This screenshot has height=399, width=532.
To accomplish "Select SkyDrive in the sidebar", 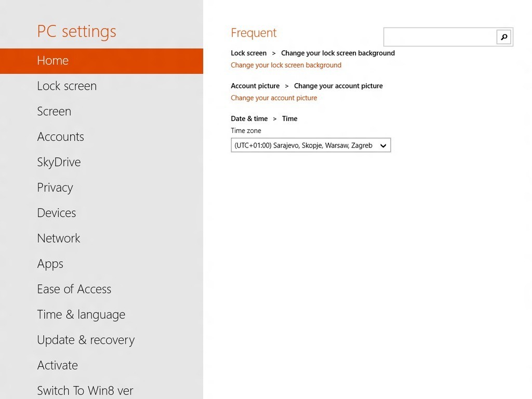I will tap(59, 163).
